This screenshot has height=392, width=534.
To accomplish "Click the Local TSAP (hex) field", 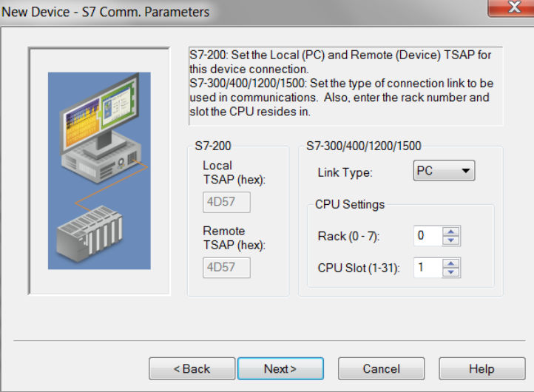I will click(x=226, y=202).
